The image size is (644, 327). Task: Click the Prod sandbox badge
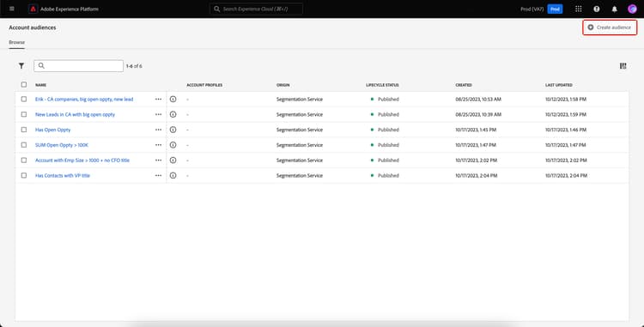555,9
